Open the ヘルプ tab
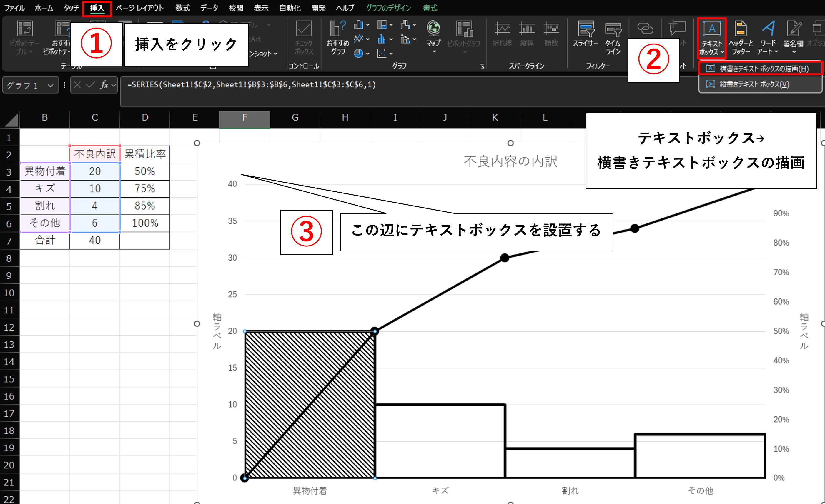 point(345,8)
